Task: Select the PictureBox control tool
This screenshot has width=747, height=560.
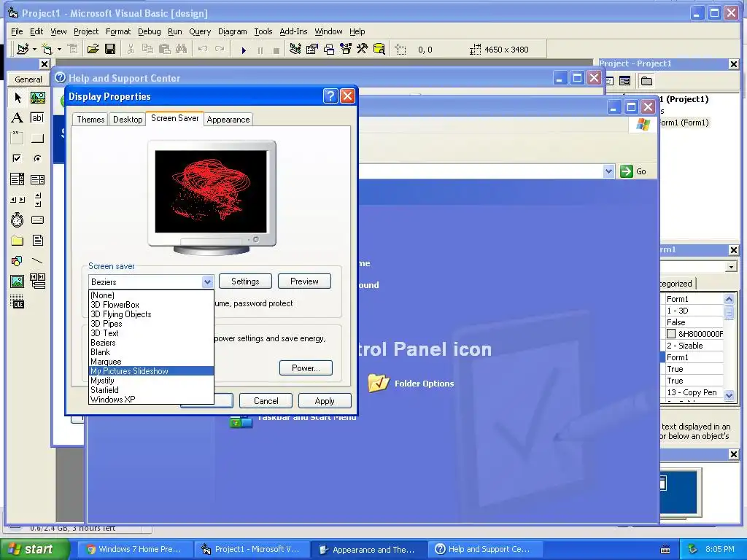Action: (x=38, y=98)
